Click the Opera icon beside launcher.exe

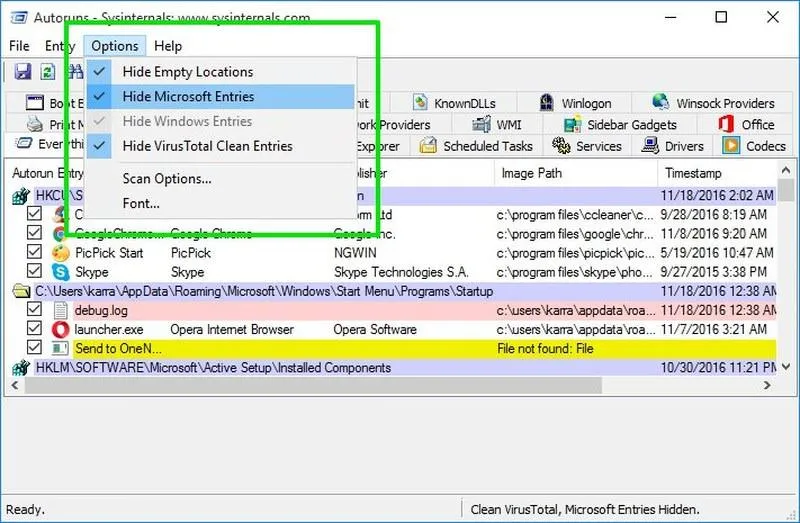(x=61, y=330)
